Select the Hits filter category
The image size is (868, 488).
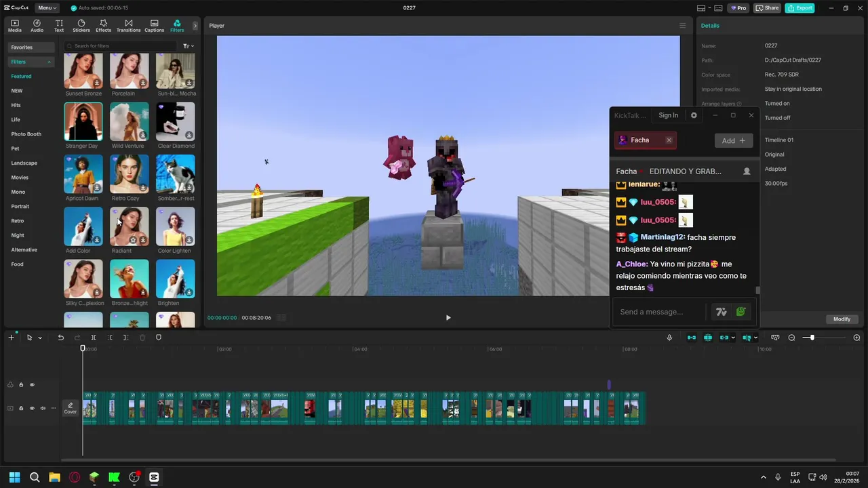point(16,105)
